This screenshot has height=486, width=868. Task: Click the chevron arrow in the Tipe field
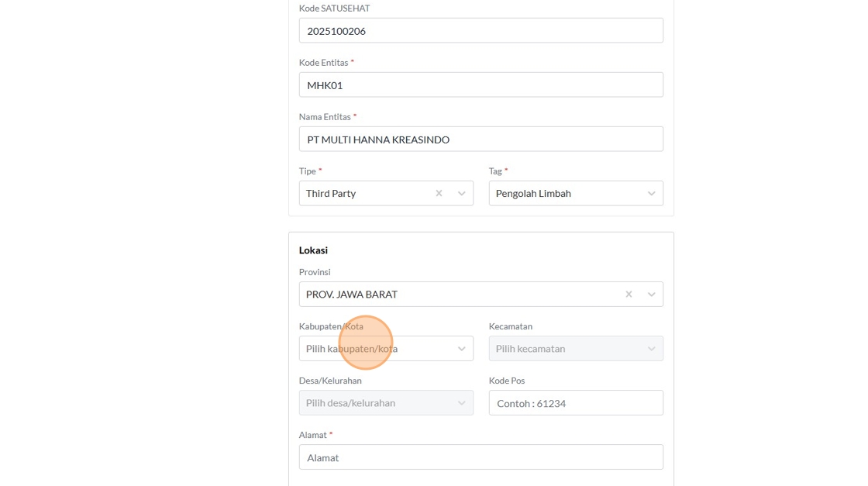(x=462, y=194)
